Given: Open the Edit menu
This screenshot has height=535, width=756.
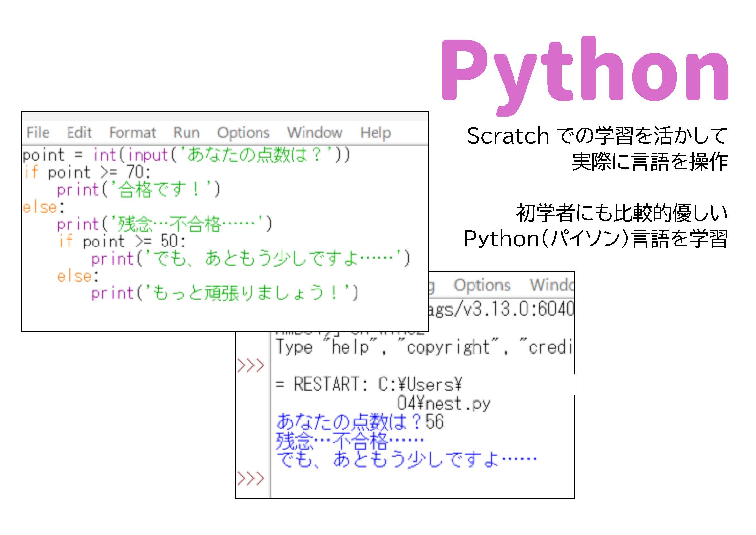Looking at the screenshot, I should (x=79, y=133).
